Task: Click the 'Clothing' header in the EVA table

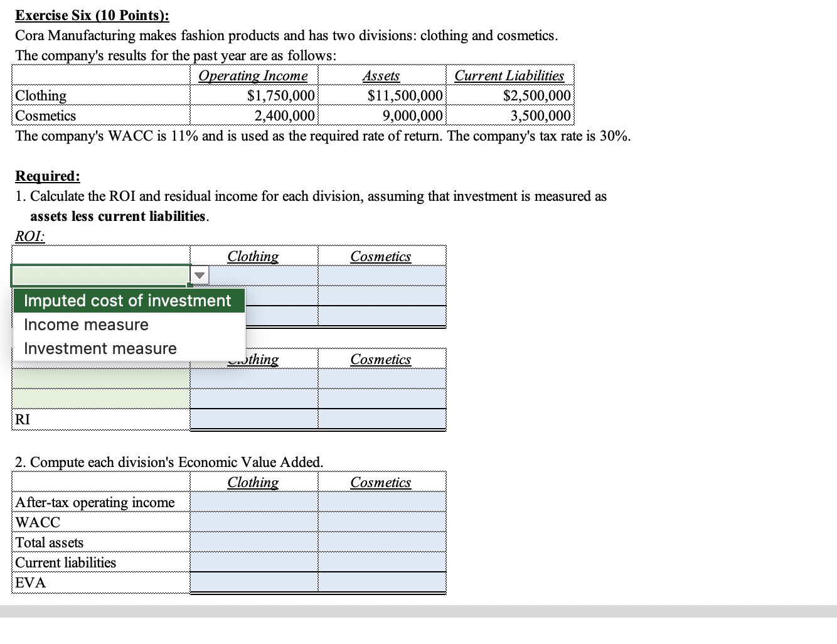Action: point(253,482)
